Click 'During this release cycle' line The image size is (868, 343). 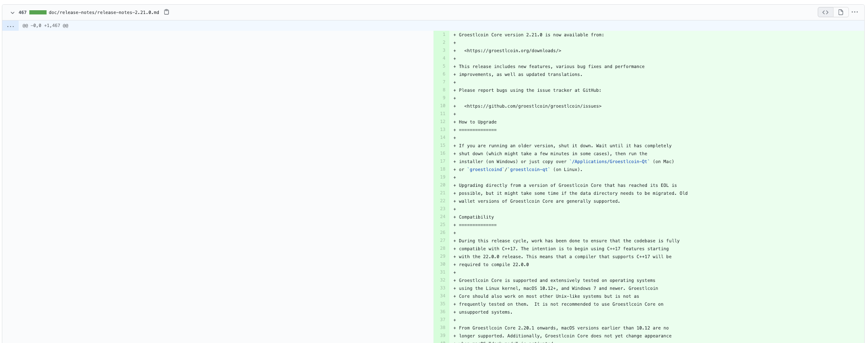tap(569, 241)
